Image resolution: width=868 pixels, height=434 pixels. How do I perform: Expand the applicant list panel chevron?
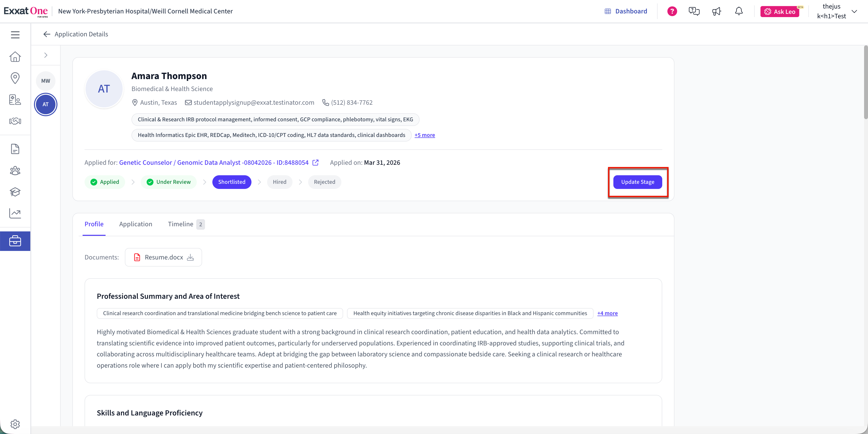pyautogui.click(x=46, y=55)
